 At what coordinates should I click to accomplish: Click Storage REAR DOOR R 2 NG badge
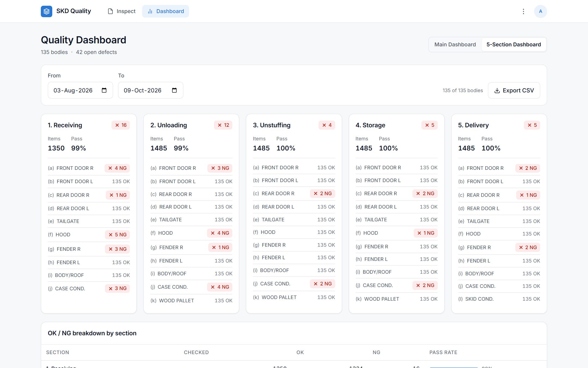tap(425, 194)
